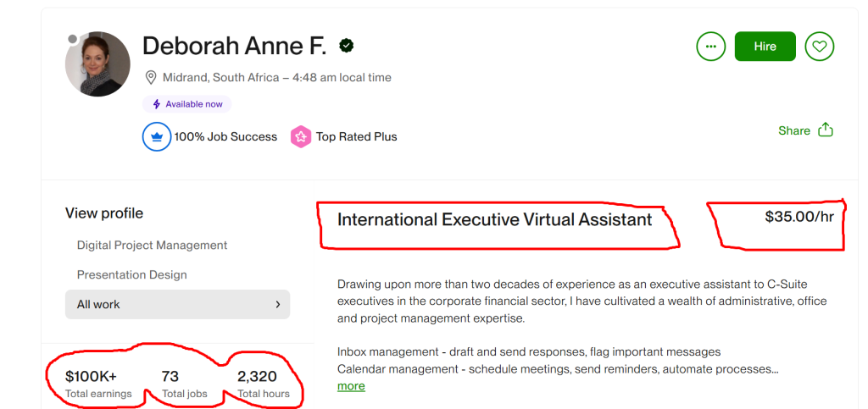Click the grey offline status dot
This screenshot has height=409, width=868.
click(x=73, y=39)
